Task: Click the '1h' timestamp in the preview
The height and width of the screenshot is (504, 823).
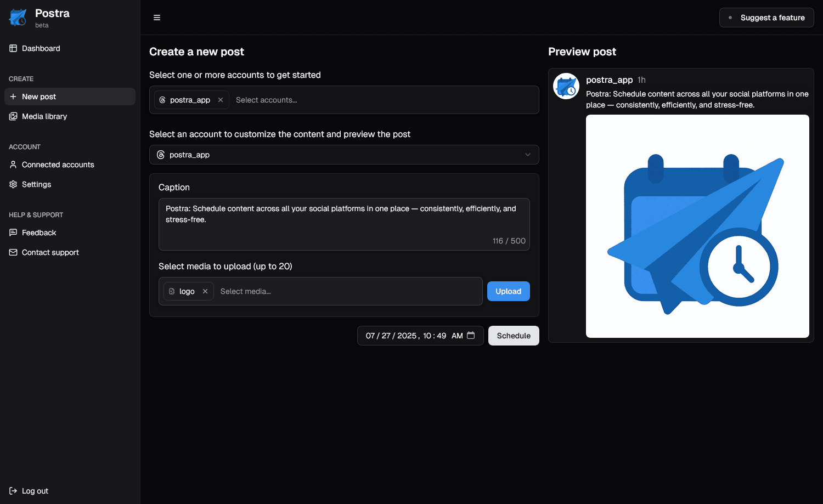Action: tap(641, 80)
